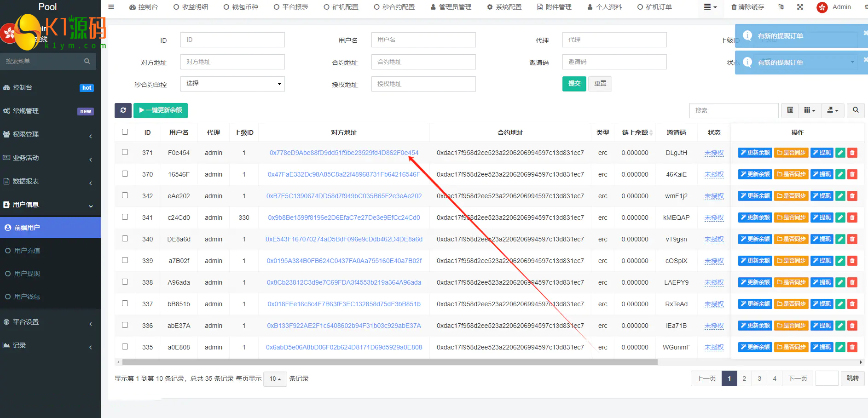The width and height of the screenshot is (868, 418).
Task: Open the 矿机配置 top tab
Action: [x=341, y=7]
